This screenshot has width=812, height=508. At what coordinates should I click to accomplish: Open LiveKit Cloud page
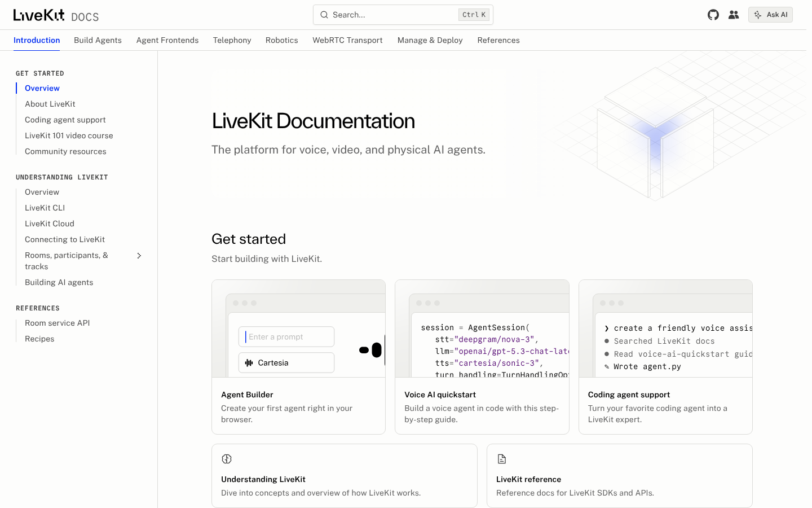pyautogui.click(x=50, y=224)
